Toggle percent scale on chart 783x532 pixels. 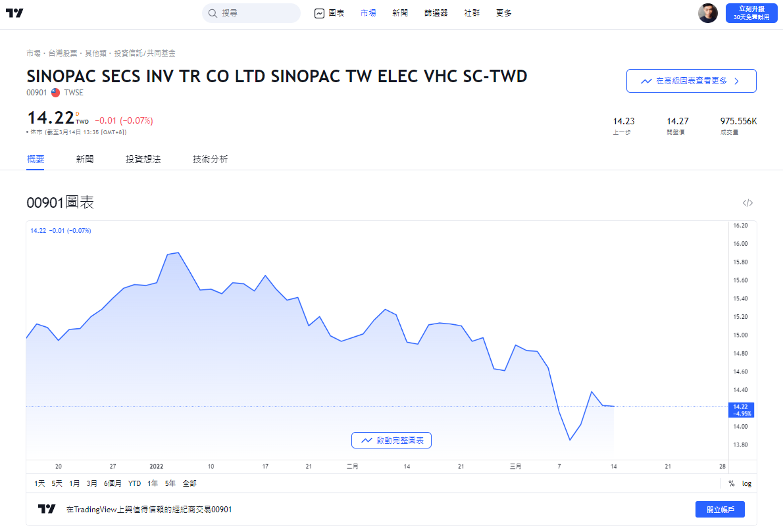[732, 483]
